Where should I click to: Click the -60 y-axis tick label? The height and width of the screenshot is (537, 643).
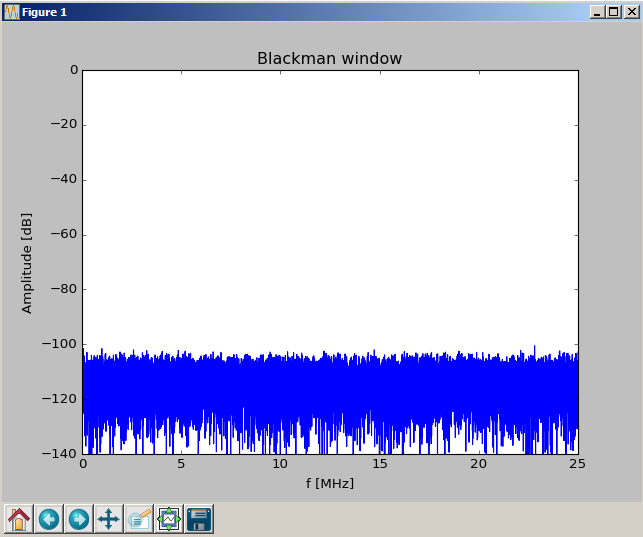coord(64,234)
